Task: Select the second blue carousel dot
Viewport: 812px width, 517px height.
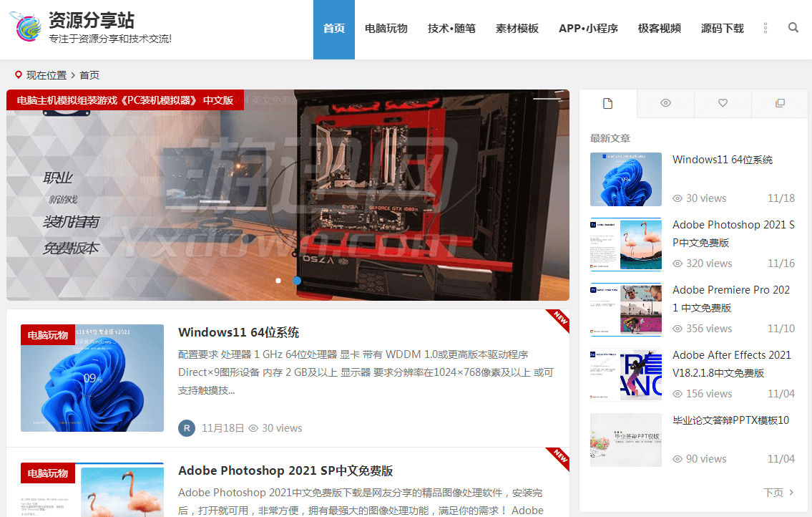Action: 297,281
